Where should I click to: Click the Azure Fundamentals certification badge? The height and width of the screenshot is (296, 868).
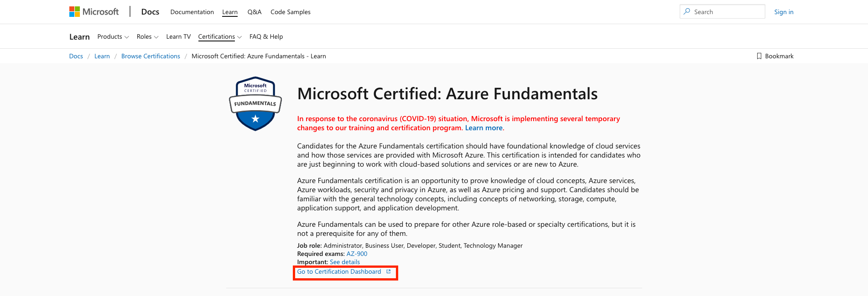(x=255, y=104)
